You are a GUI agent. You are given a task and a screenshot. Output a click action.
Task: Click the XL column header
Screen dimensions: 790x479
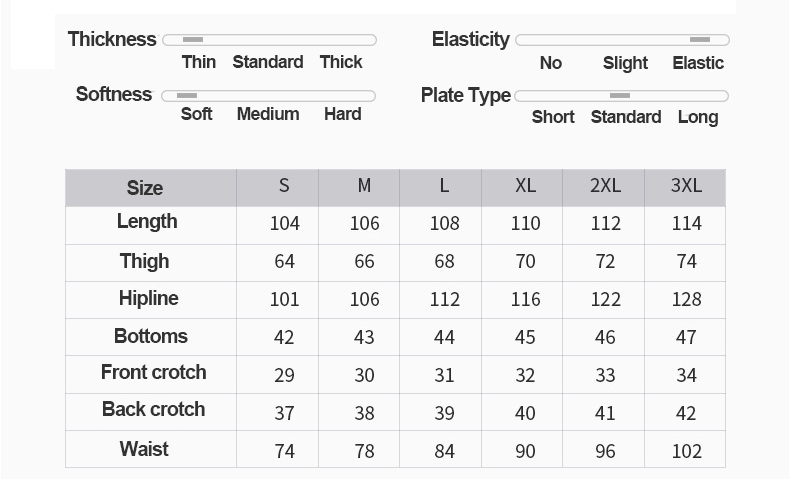(525, 186)
